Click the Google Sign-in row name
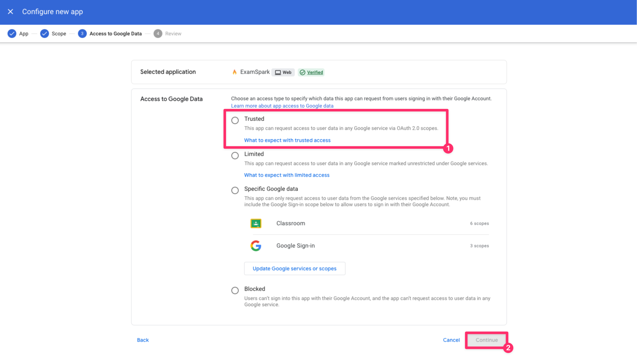Screen dimensions: 637x364 point(295,246)
